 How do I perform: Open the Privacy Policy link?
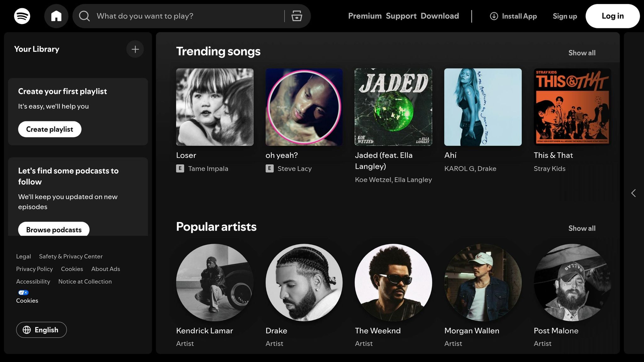[x=35, y=269]
